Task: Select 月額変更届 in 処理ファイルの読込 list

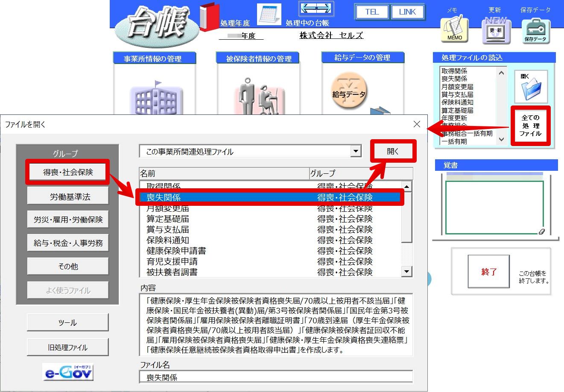Action: click(457, 87)
